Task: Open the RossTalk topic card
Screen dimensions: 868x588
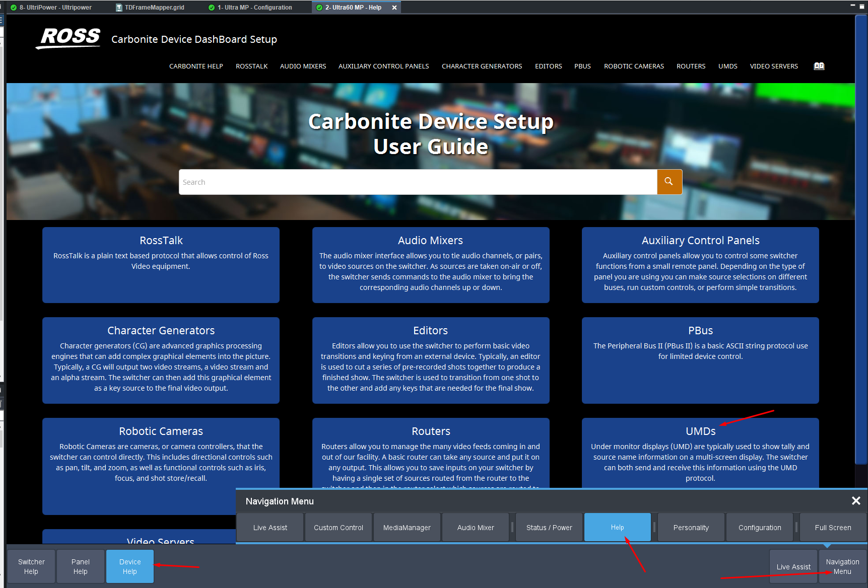Action: (x=161, y=265)
